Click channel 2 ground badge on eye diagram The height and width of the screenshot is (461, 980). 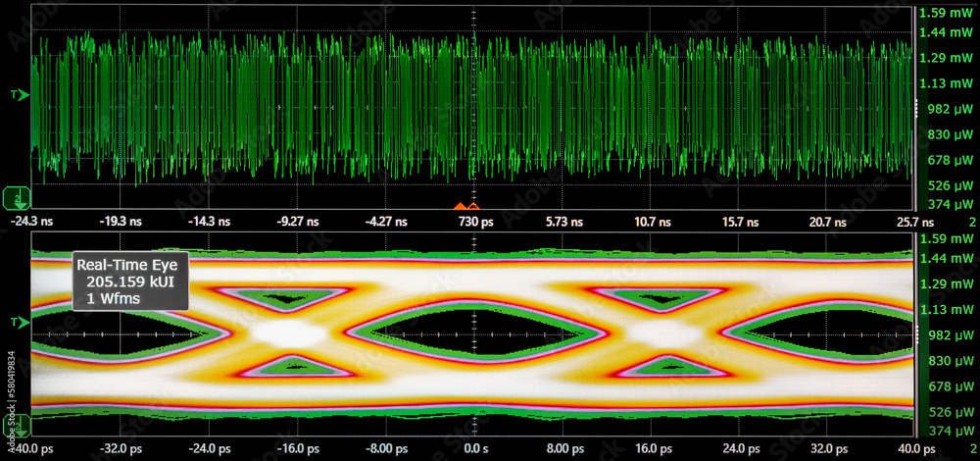tap(17, 426)
